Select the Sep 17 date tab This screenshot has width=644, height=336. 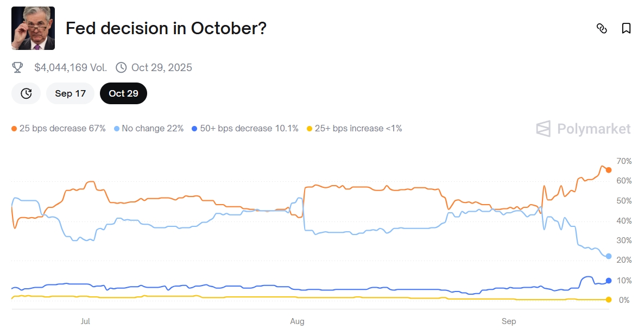[x=71, y=93]
